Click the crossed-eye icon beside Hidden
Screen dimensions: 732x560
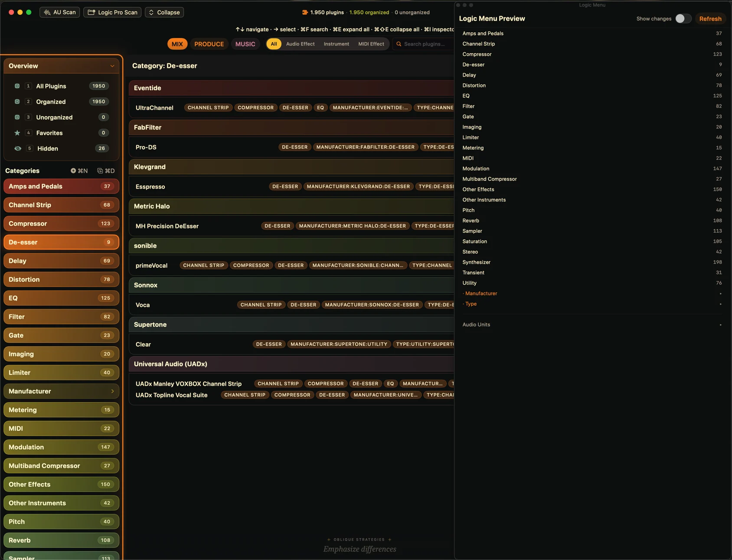pyautogui.click(x=18, y=149)
